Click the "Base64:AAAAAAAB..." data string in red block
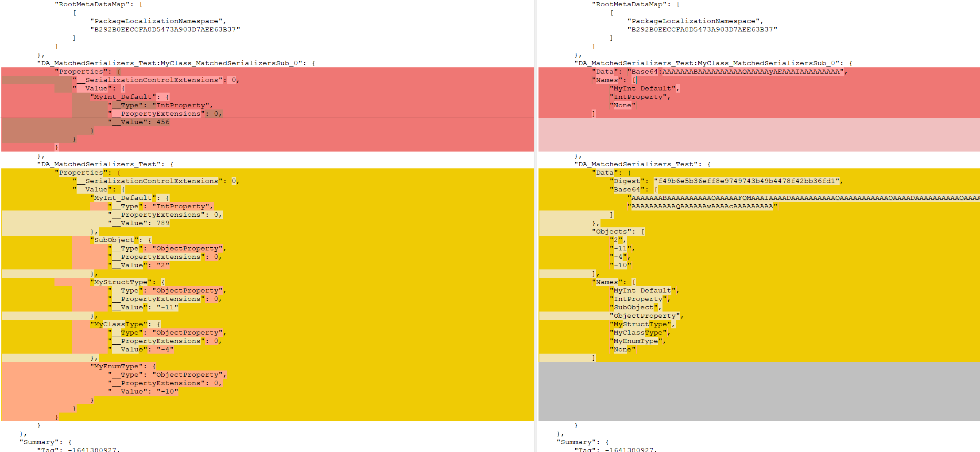Viewport: 980px width, 452px height. click(735, 72)
